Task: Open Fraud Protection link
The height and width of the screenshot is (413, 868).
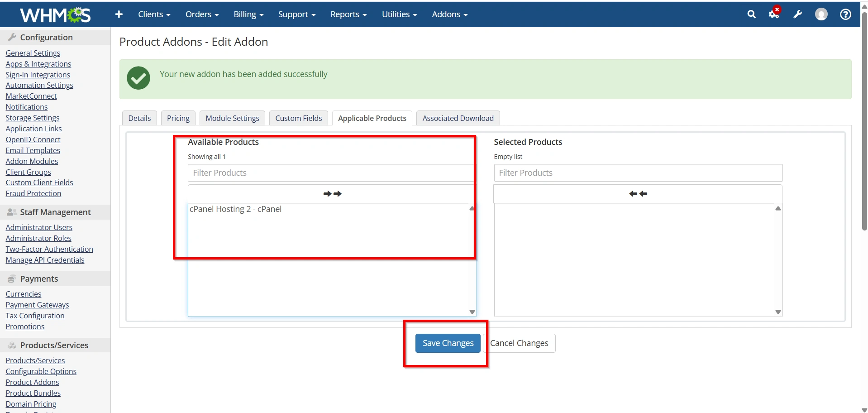Action: pyautogui.click(x=33, y=193)
